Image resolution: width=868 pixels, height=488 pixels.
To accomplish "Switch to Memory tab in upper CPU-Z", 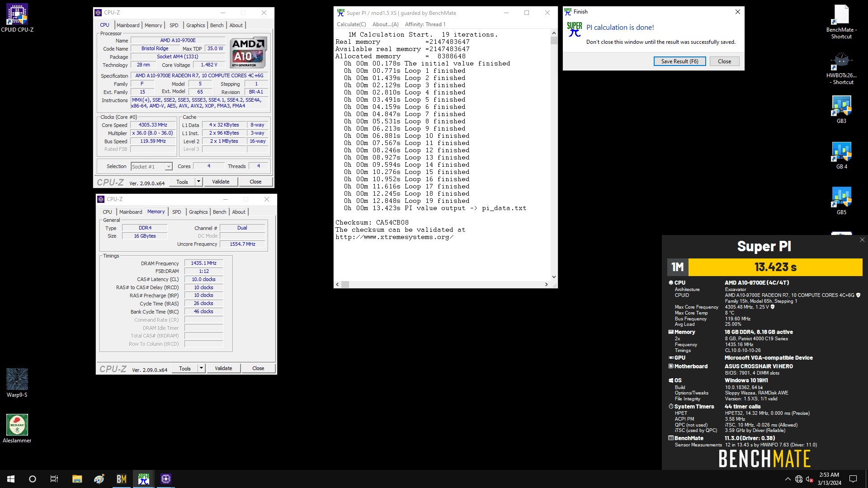I will [153, 25].
